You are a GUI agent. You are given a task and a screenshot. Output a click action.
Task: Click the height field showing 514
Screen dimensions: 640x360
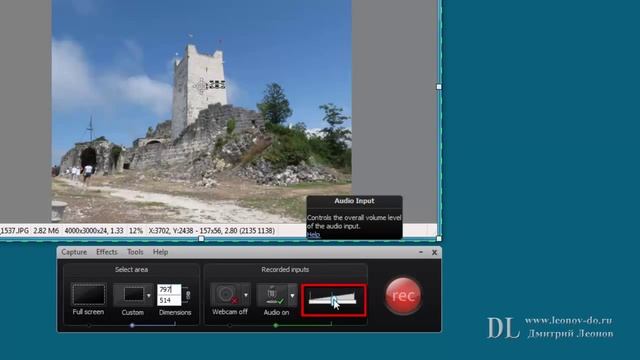169,300
